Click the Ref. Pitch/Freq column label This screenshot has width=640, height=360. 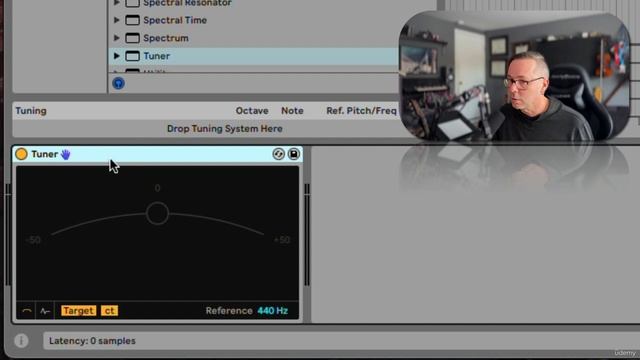pyautogui.click(x=361, y=111)
